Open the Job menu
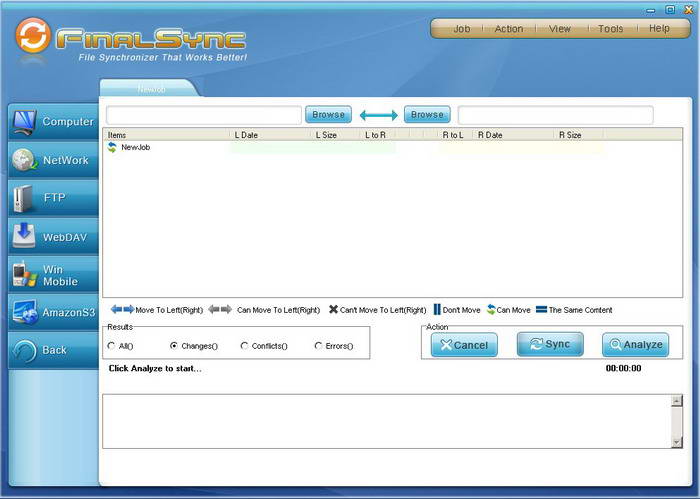 tap(462, 29)
